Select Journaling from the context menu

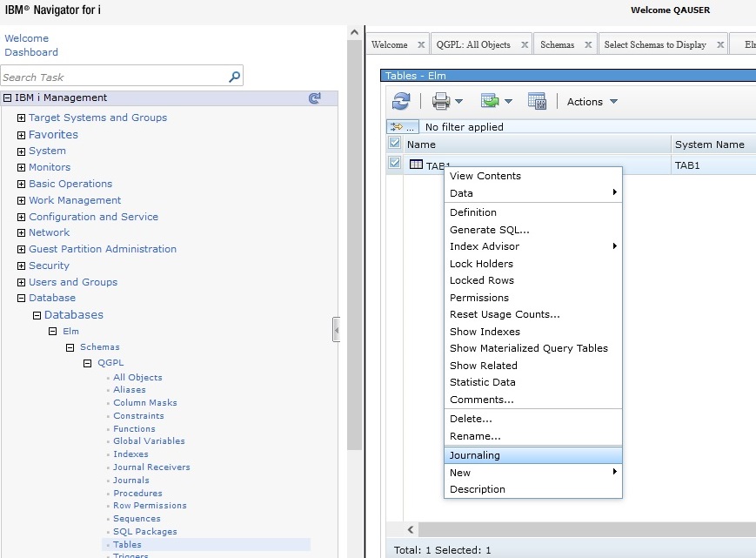475,455
